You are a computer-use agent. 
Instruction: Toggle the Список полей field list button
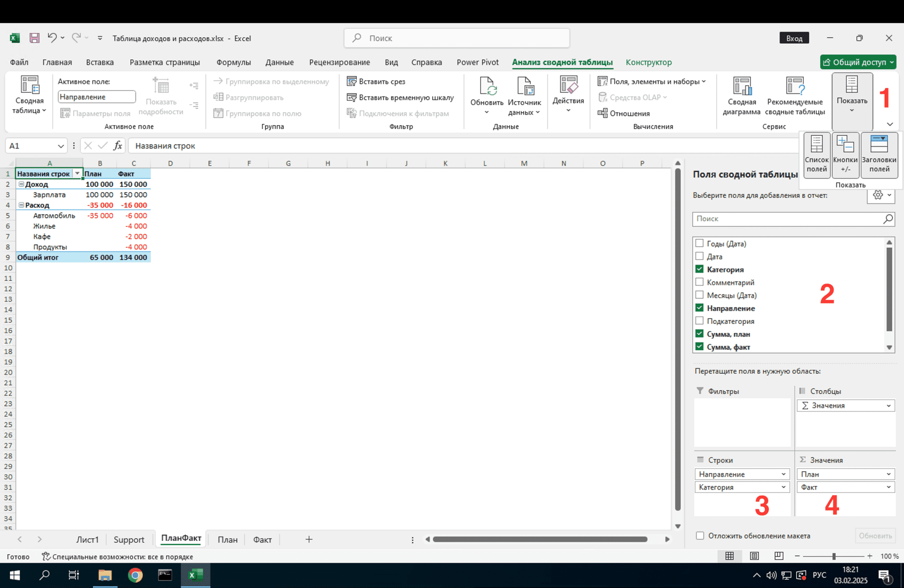tap(817, 155)
